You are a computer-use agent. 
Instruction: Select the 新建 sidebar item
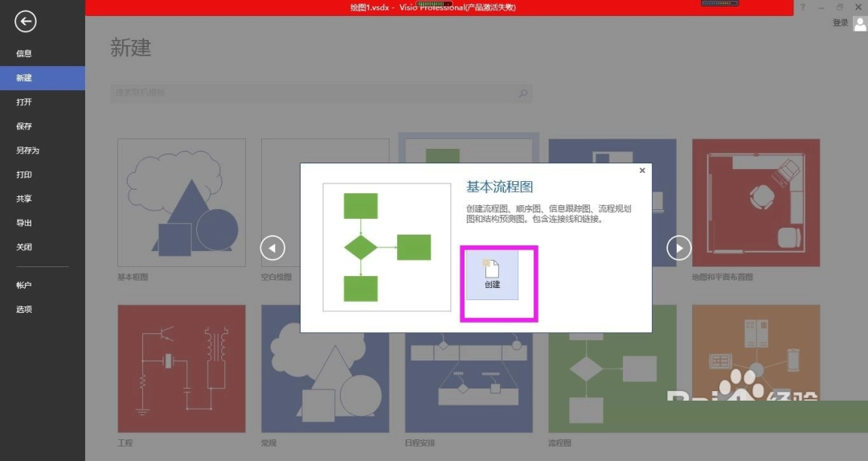pos(43,77)
